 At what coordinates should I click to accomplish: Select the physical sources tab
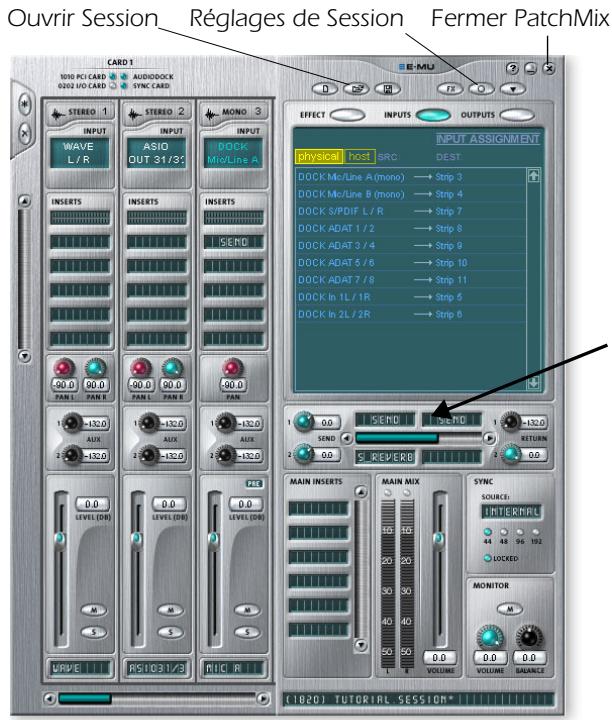(318, 157)
